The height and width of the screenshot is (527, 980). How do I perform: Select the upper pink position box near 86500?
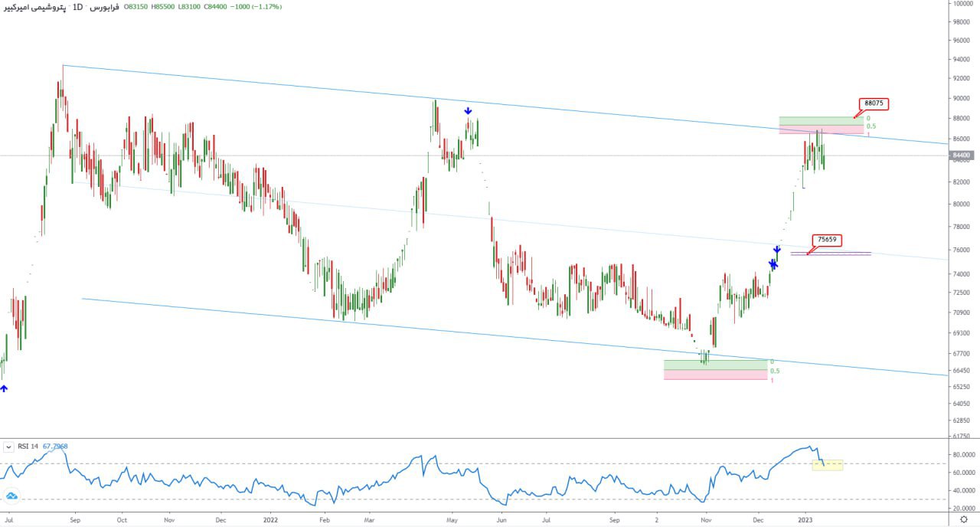pyautogui.click(x=819, y=130)
